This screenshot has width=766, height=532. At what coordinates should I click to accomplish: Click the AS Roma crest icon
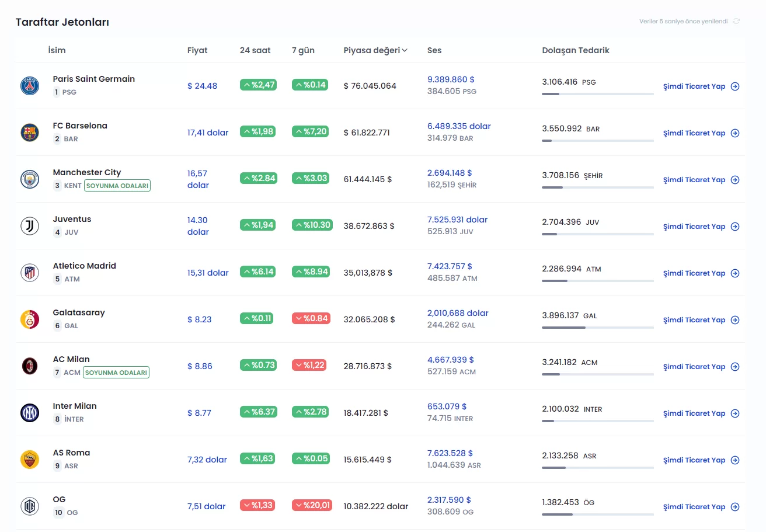coord(30,460)
